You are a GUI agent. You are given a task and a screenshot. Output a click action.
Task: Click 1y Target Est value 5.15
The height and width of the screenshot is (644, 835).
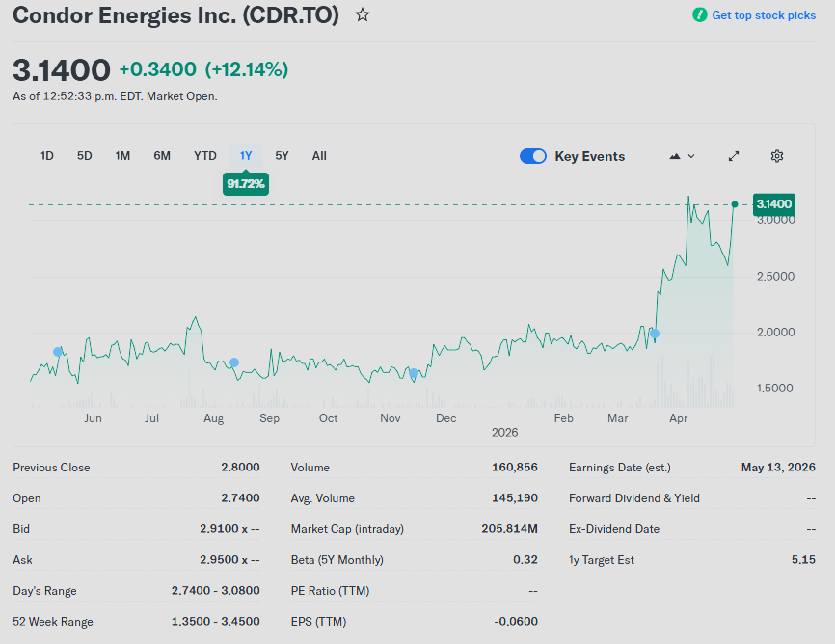point(803,560)
